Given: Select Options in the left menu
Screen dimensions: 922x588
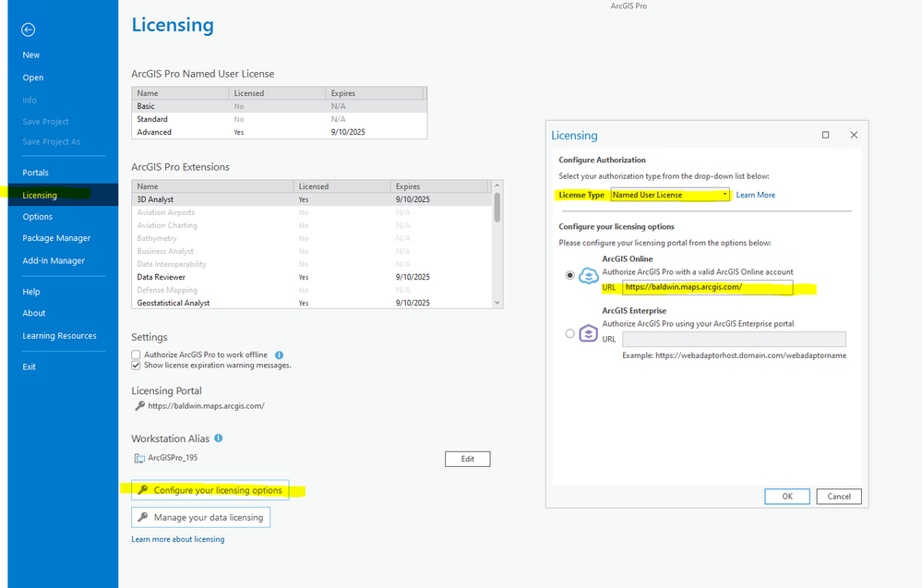Looking at the screenshot, I should click(x=38, y=216).
